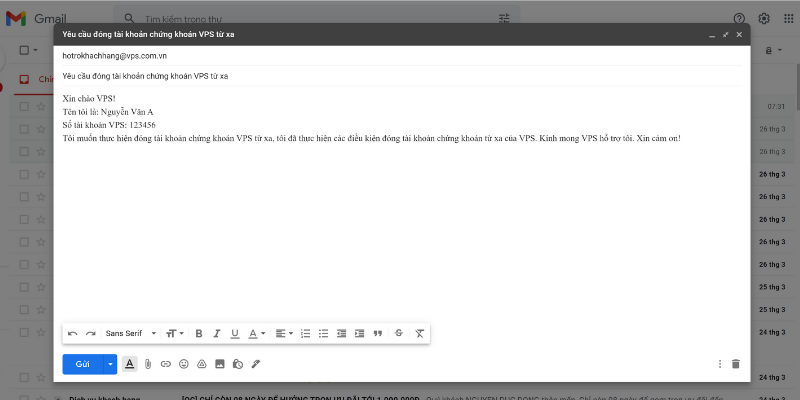Undo the last edit in compose toolbar

[72, 334]
